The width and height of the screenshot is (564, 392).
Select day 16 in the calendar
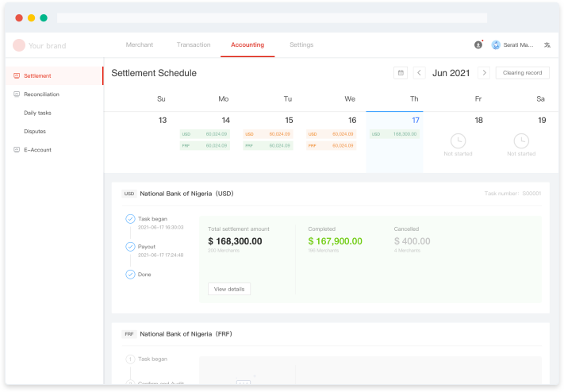point(352,121)
